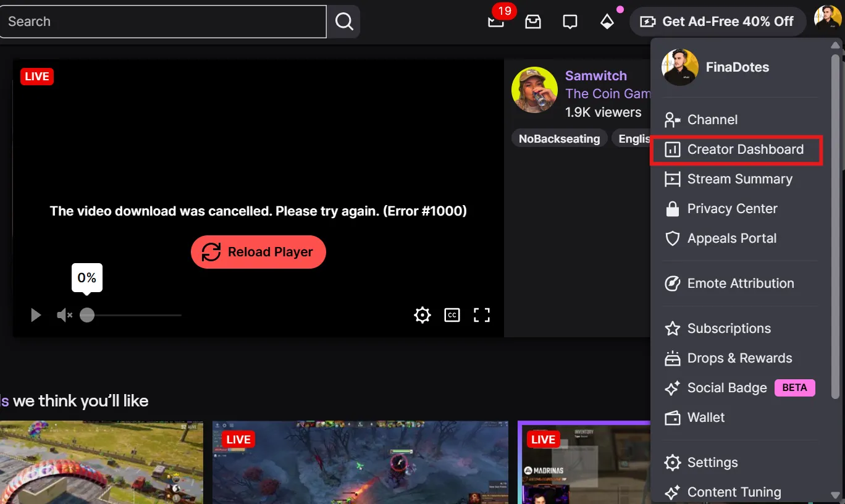Screen dimensions: 845x504
Task: Open notifications bell with 19 badge
Action: (496, 22)
